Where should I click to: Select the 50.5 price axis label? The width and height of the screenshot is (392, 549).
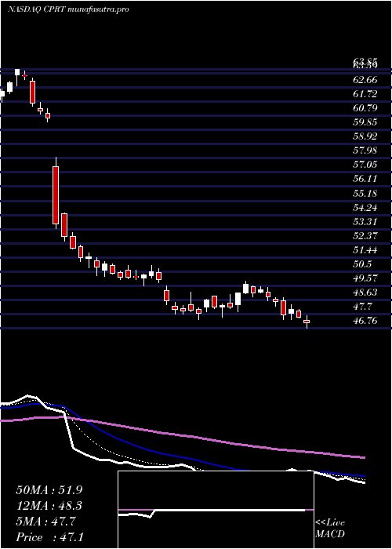click(x=362, y=264)
